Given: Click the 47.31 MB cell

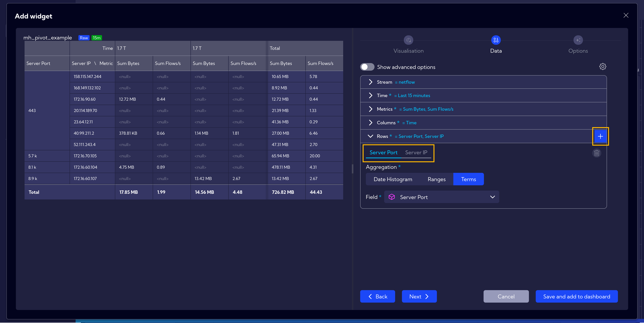Looking at the screenshot, I should 286,144.
